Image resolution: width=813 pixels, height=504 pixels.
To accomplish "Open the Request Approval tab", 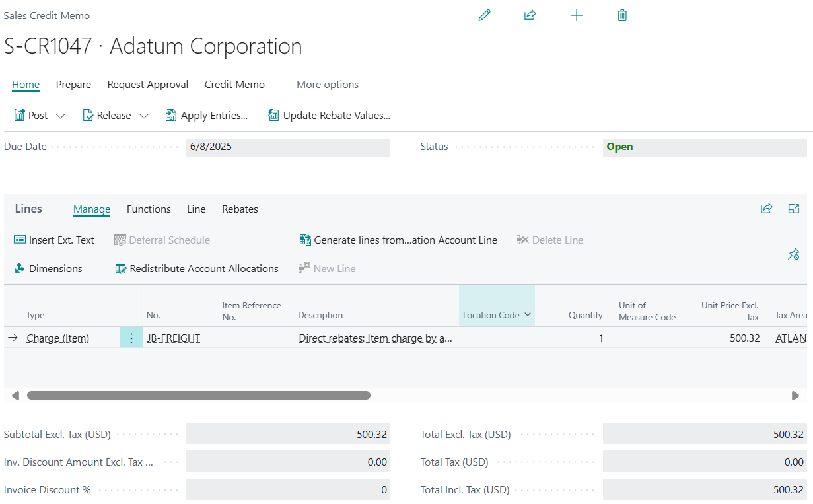I will pos(148,84).
